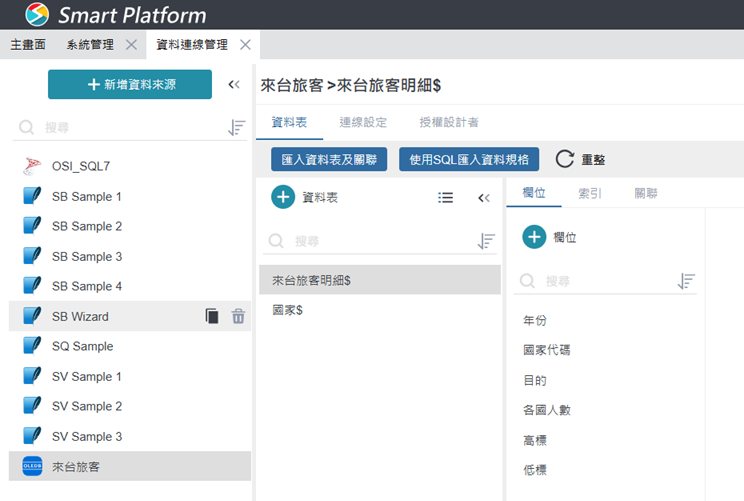Switch to the 系統管理 tab
The height and width of the screenshot is (501, 744).
(90, 45)
